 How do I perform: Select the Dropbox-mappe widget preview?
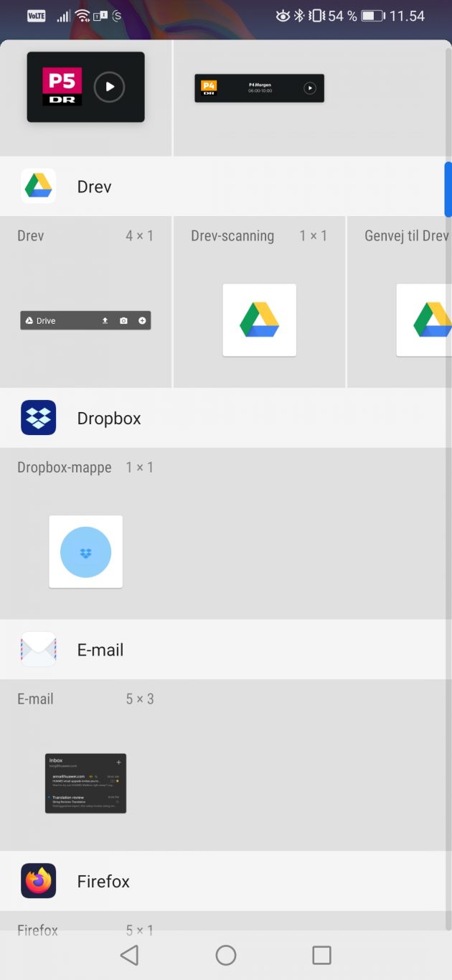click(85, 552)
